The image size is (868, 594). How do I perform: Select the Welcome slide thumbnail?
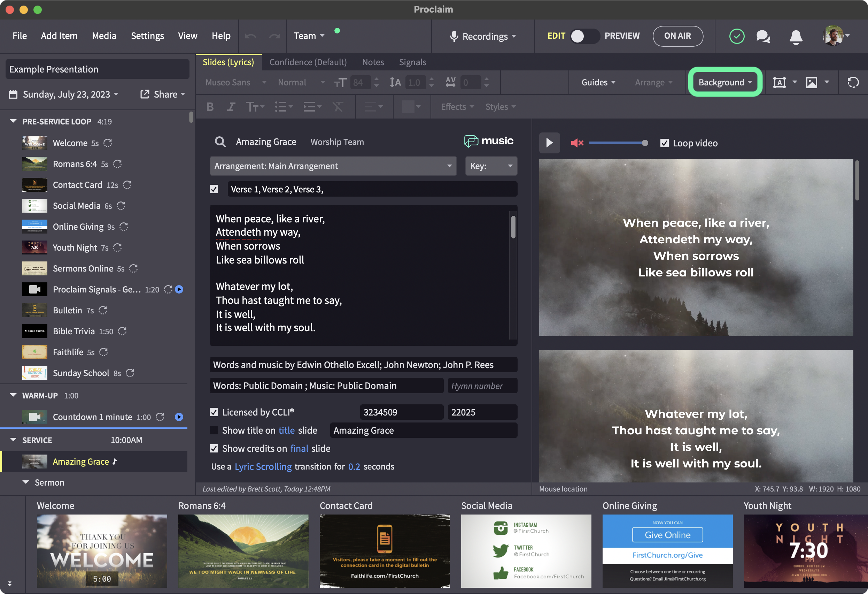tap(102, 551)
